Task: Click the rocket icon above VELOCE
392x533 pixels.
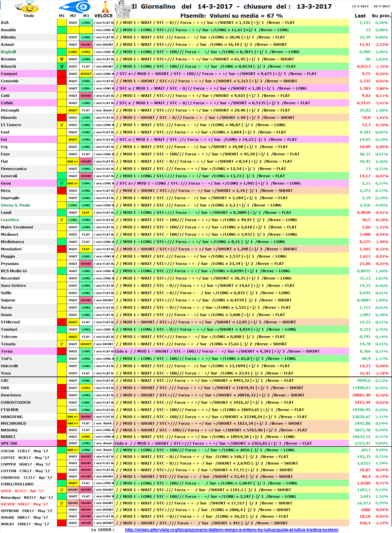Action: 105,7
